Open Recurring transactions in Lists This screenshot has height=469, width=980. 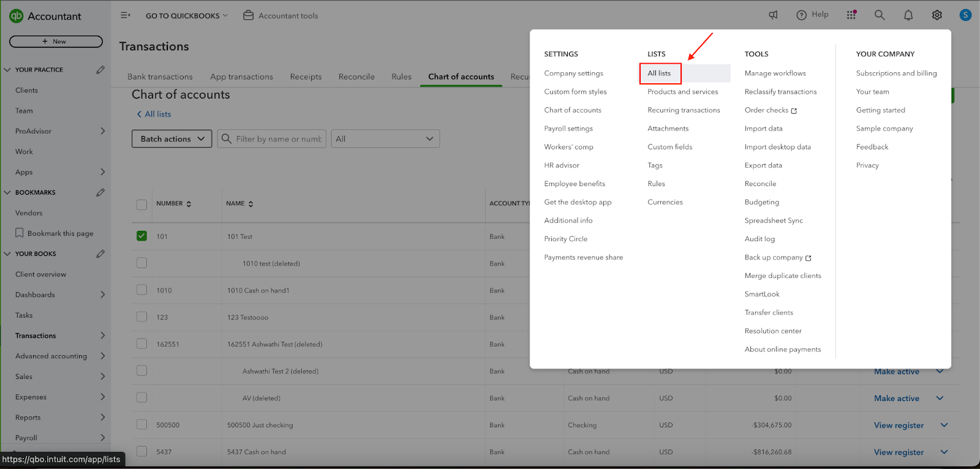[684, 110]
